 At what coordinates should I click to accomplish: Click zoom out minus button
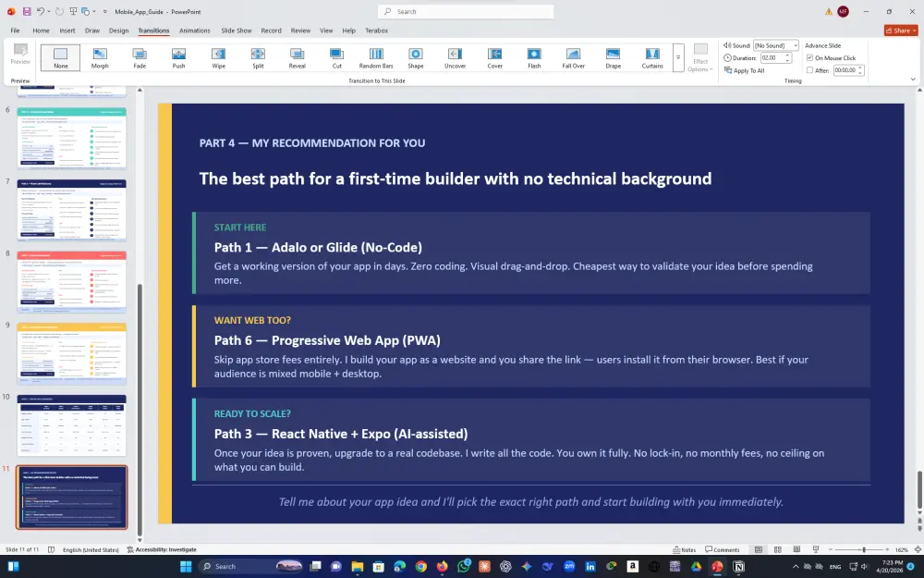coord(831,549)
